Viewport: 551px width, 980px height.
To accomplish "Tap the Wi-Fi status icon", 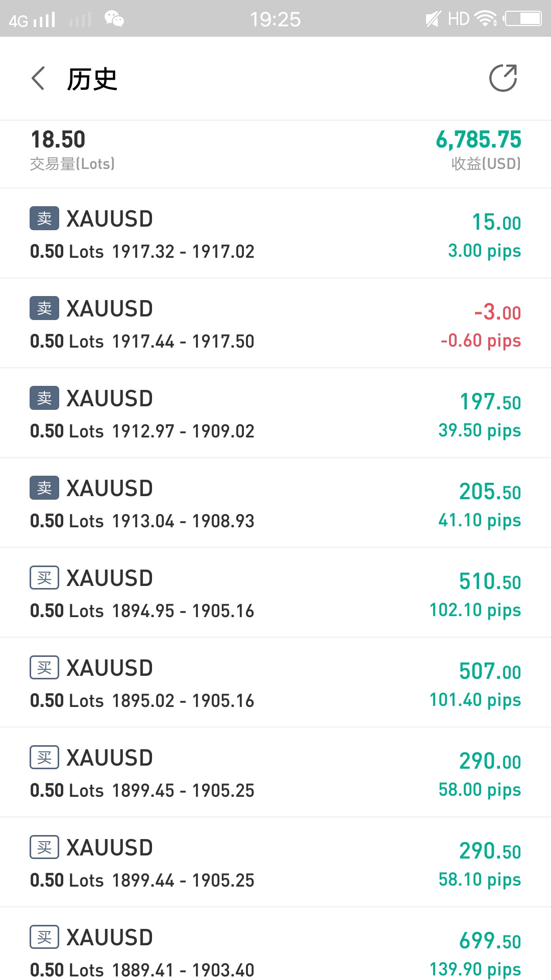I will 485,19.
